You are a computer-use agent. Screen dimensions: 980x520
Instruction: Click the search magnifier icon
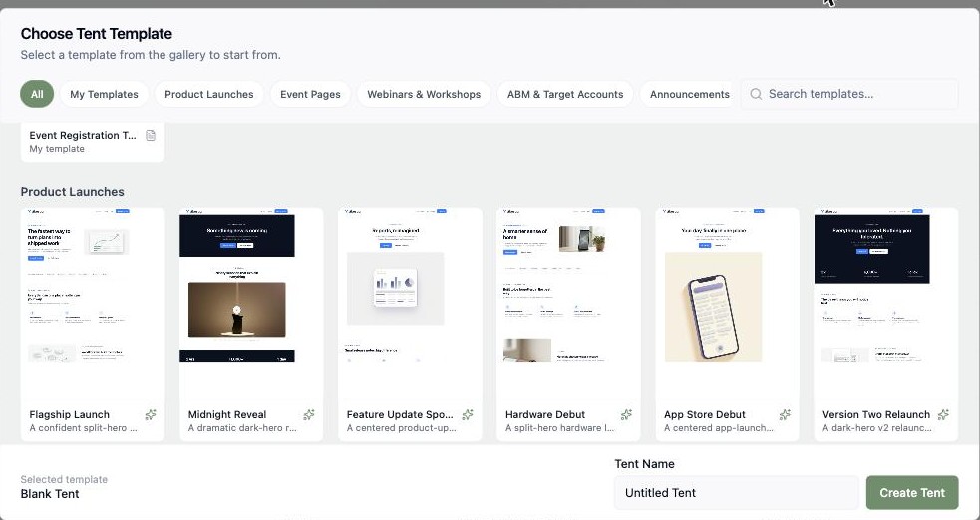point(756,94)
